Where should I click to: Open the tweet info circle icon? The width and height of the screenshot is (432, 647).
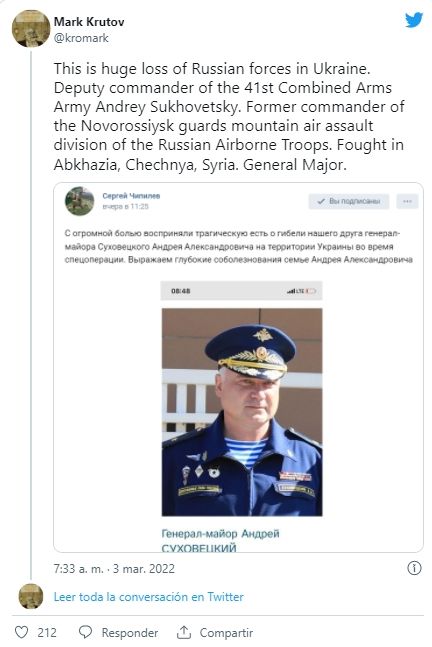(x=414, y=569)
